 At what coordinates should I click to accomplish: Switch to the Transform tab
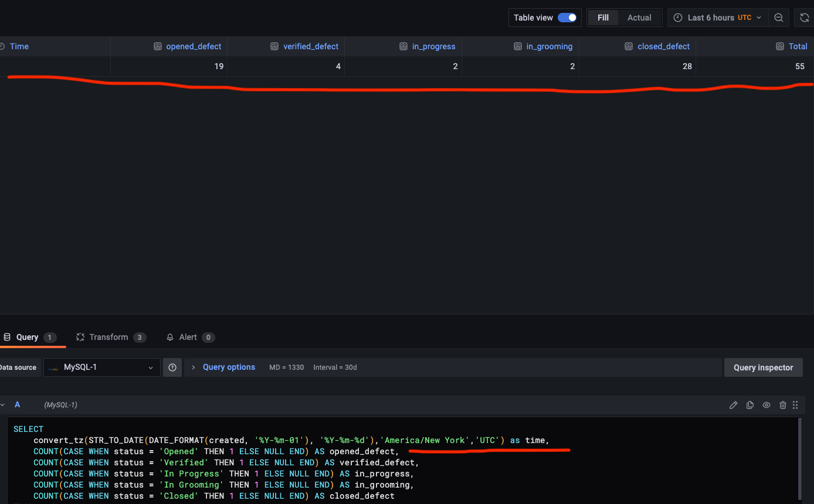[111, 337]
